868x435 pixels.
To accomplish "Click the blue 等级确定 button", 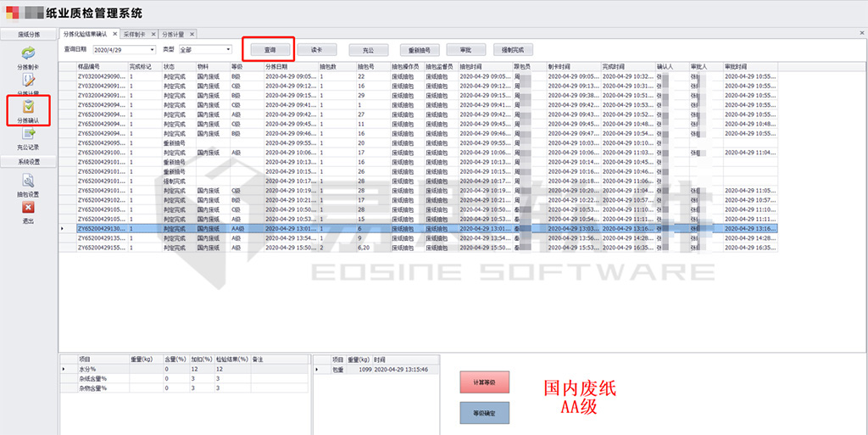I will [485, 413].
